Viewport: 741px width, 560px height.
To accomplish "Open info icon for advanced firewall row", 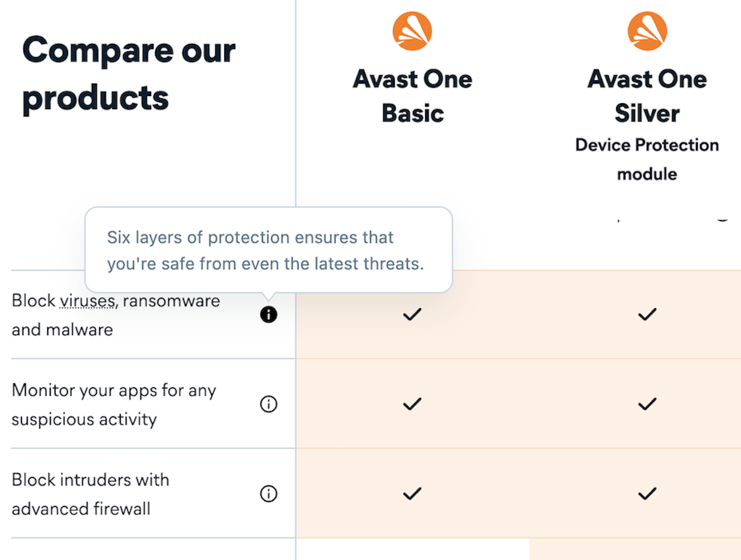I will point(269,493).
